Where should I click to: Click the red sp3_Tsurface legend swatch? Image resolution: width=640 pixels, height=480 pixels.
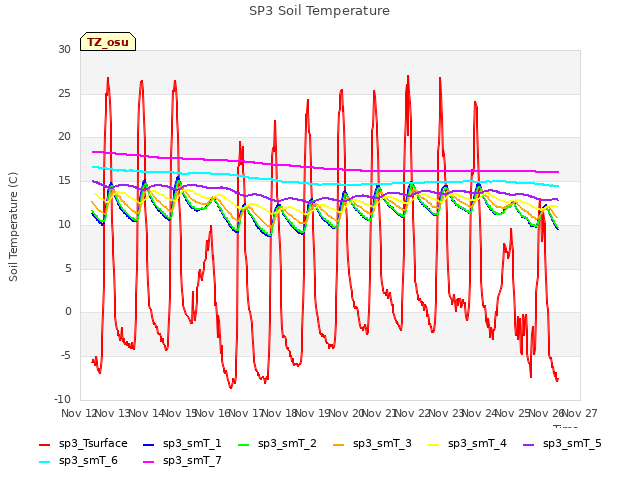tap(44, 444)
